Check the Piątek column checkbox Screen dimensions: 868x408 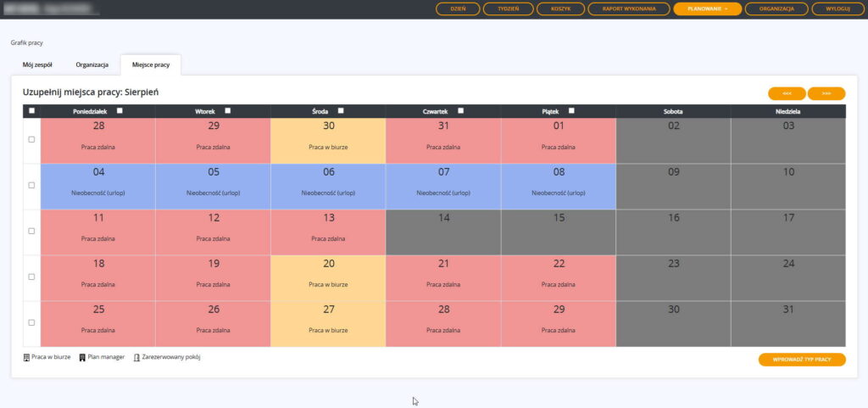(x=571, y=110)
